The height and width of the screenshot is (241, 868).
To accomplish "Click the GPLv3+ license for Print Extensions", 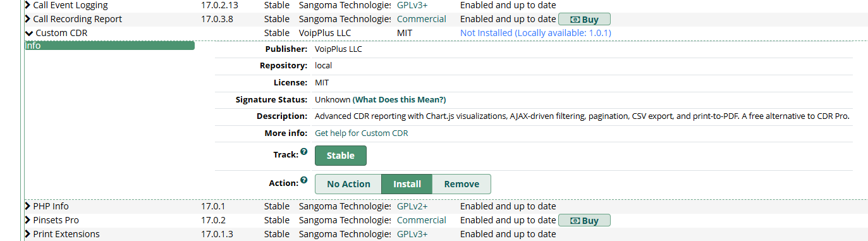I will click(x=412, y=234).
